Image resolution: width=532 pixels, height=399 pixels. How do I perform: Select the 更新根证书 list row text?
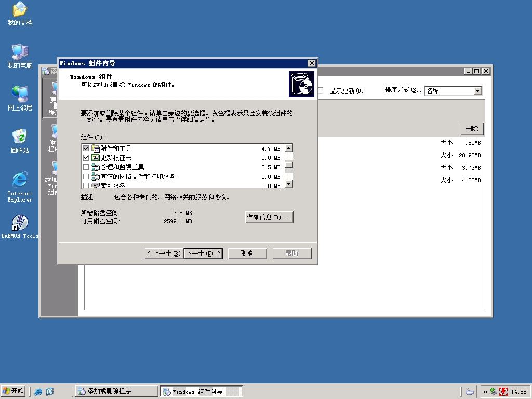coord(116,158)
